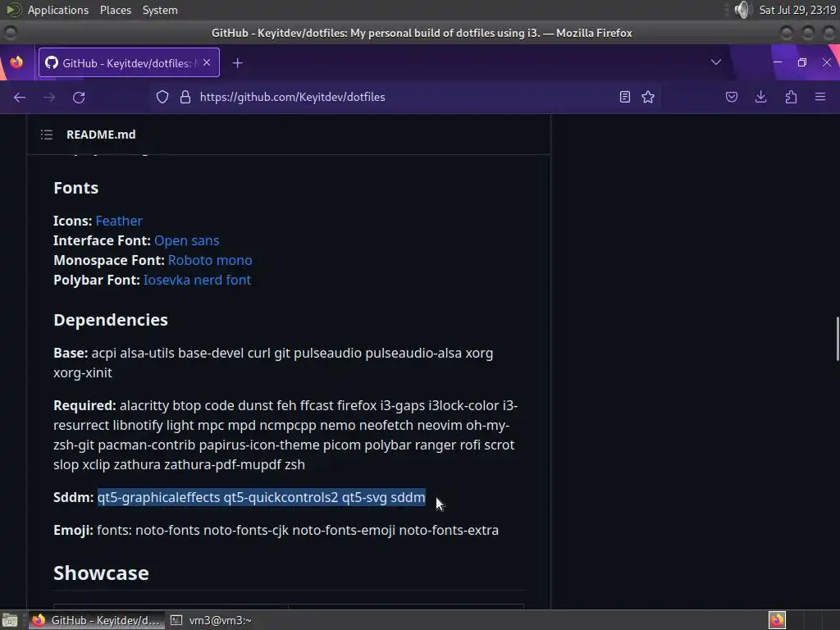Screen dimensions: 840x630
Task: Open tracking protection shield icon
Action: pos(162,97)
